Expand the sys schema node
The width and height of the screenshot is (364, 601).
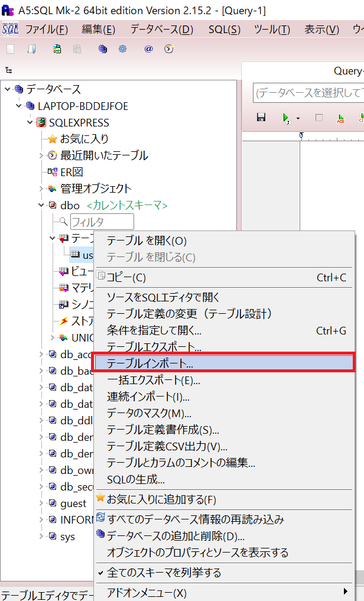pos(41,537)
